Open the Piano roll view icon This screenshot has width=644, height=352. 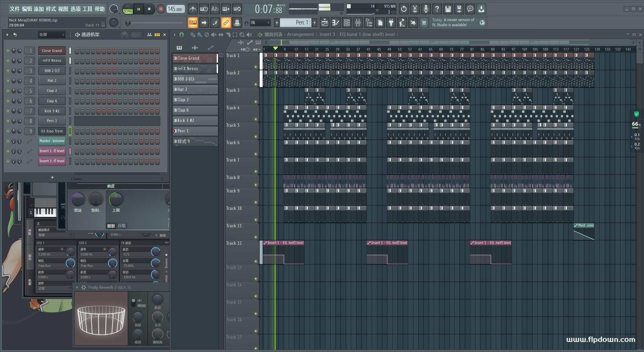click(x=336, y=23)
